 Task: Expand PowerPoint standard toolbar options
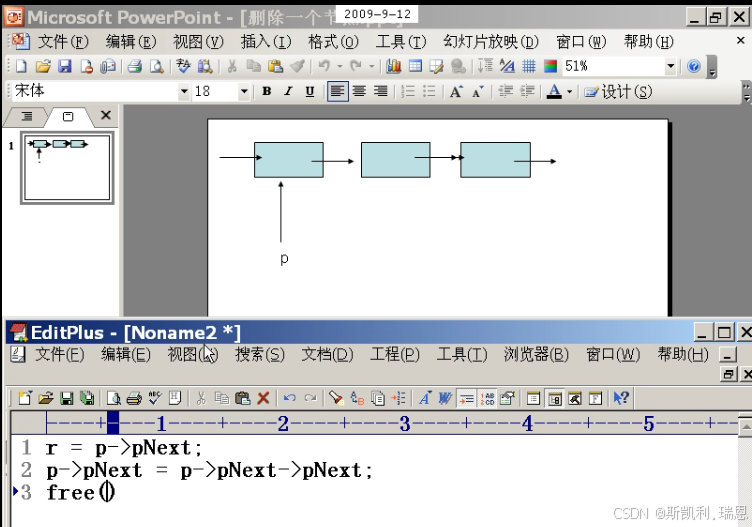pos(712,67)
